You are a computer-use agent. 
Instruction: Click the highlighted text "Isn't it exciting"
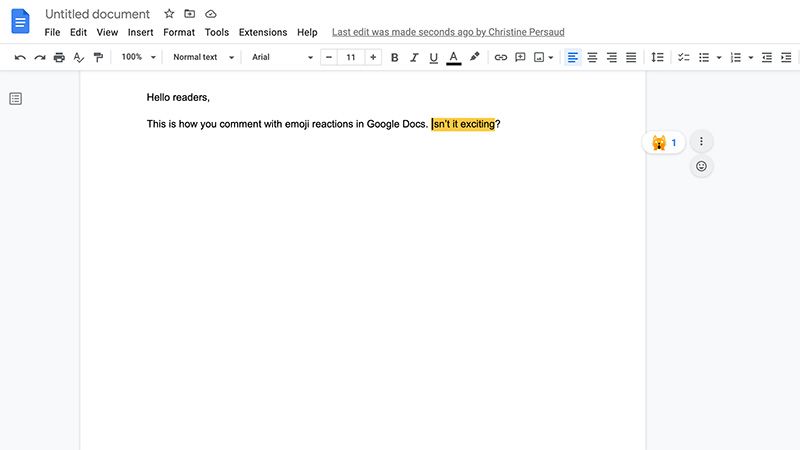point(463,124)
